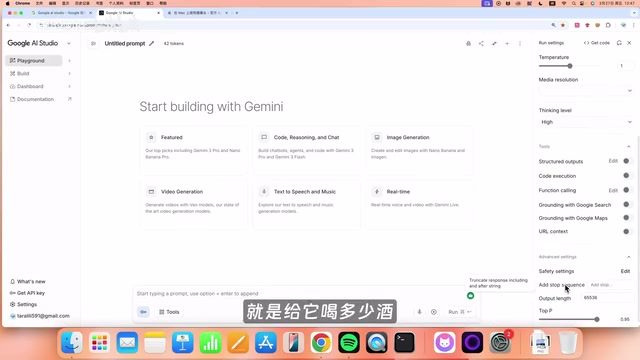Click the Text to Speech and Music icon
The width and height of the screenshot is (640, 360).
click(x=264, y=191)
